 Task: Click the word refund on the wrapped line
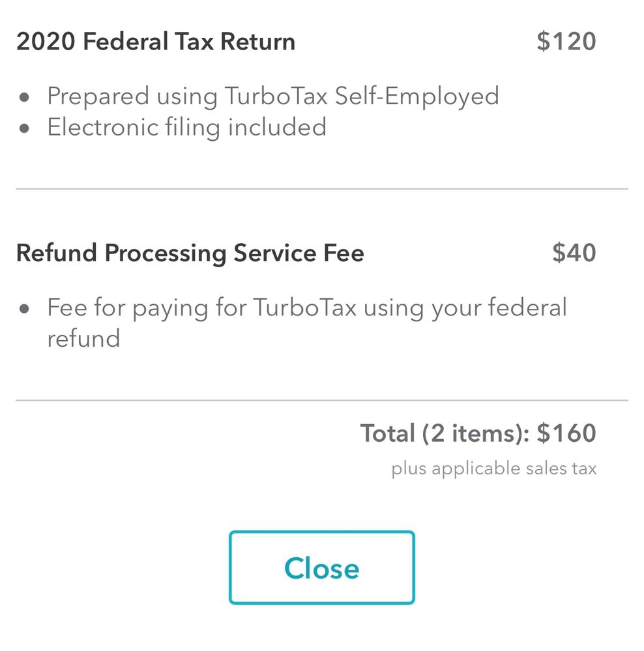coord(83,338)
